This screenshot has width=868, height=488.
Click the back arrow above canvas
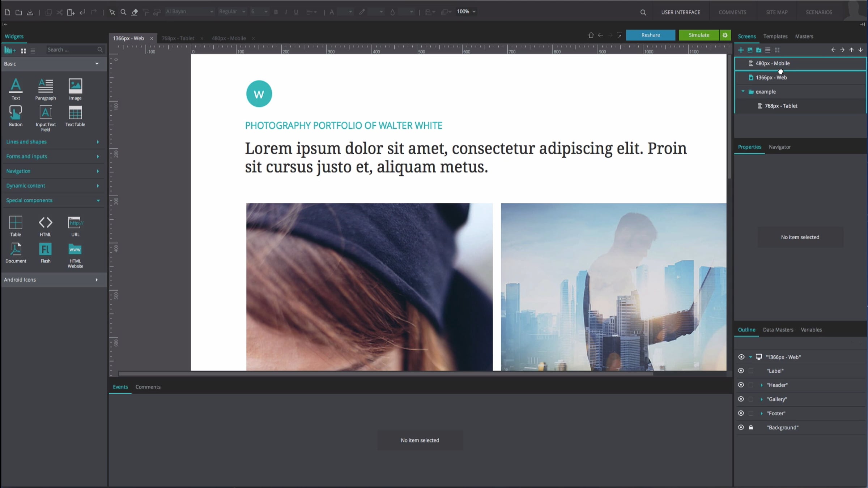point(601,35)
